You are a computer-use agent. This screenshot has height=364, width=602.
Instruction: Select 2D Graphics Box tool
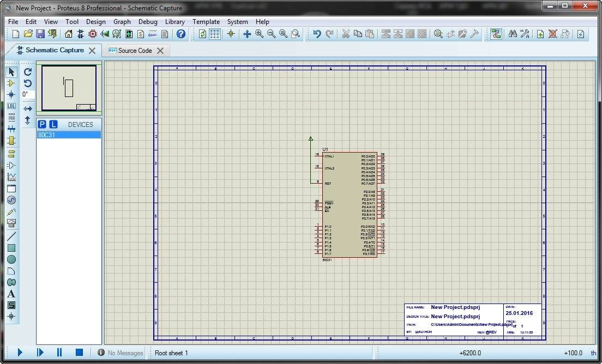[11, 248]
